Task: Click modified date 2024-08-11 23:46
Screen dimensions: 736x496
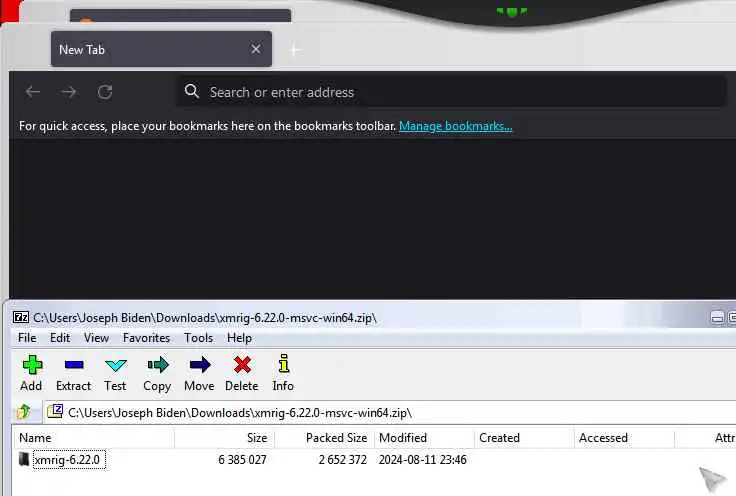Action: 422,459
